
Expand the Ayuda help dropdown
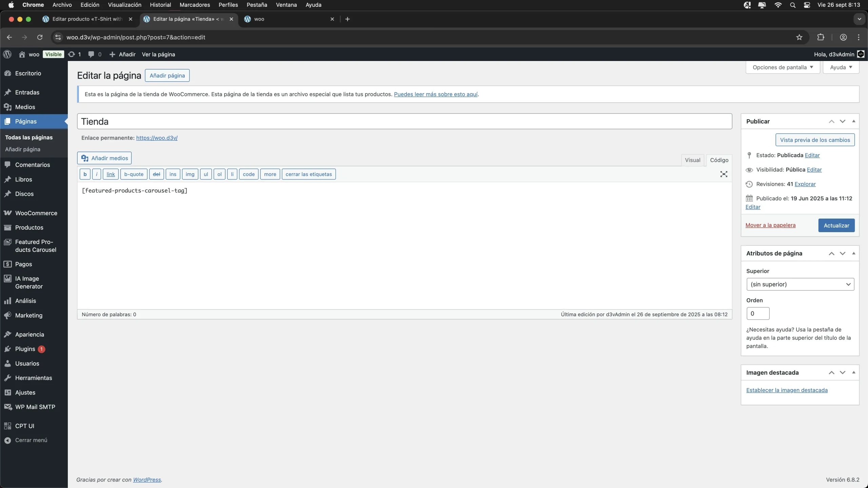(x=841, y=67)
